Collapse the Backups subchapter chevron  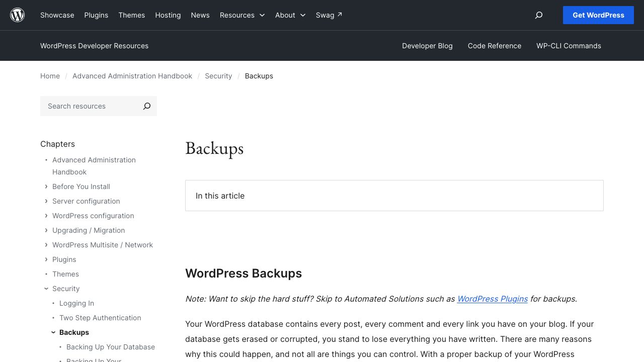(53, 332)
